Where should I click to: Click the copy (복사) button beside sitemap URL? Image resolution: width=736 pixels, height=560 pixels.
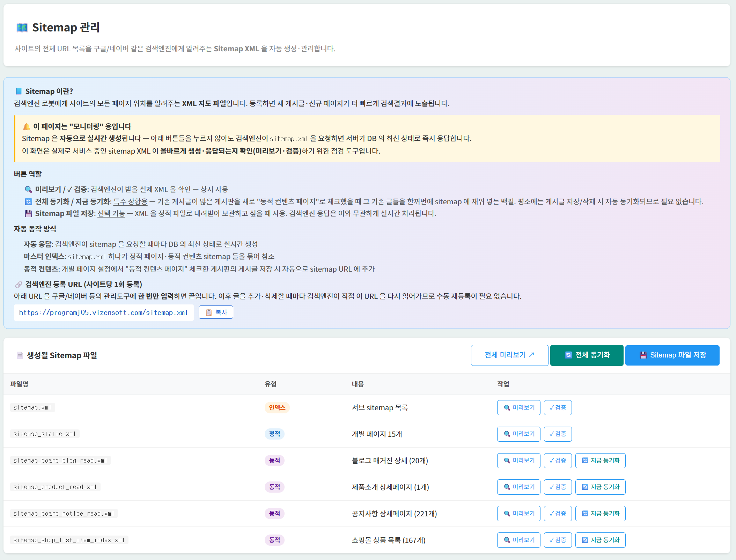coord(216,312)
